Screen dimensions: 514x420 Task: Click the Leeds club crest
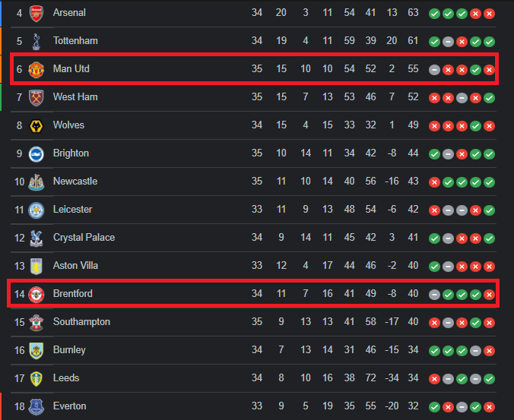(36, 379)
